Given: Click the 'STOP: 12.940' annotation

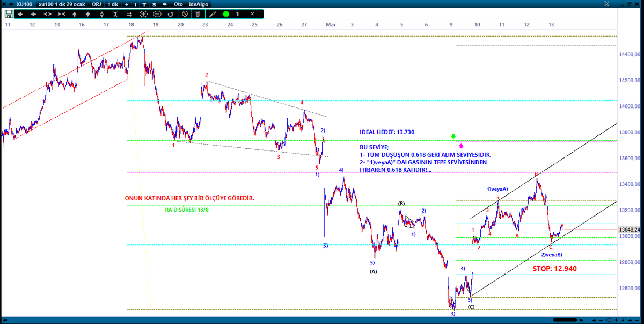Looking at the screenshot, I should point(554,268).
